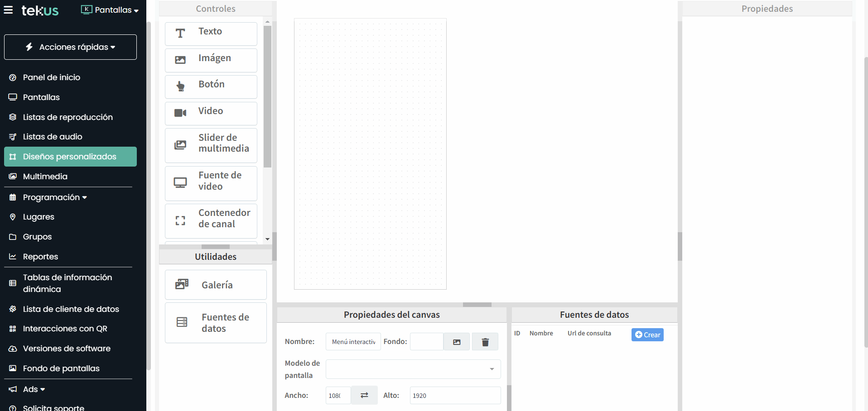Image resolution: width=868 pixels, height=411 pixels.
Task: Swap width and height dimensions
Action: pyautogui.click(x=364, y=395)
